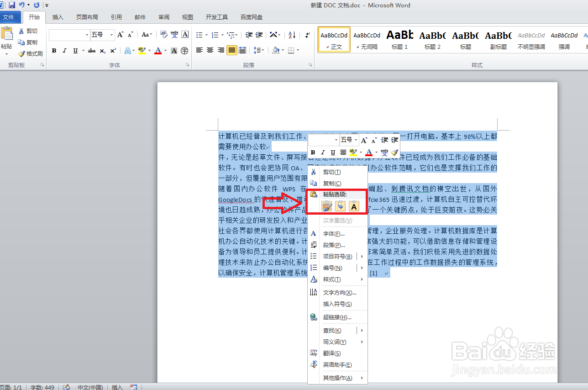Screen dimensions: 588x390
Task: Open the mini toolbar font size dropdown
Action: (x=356, y=140)
